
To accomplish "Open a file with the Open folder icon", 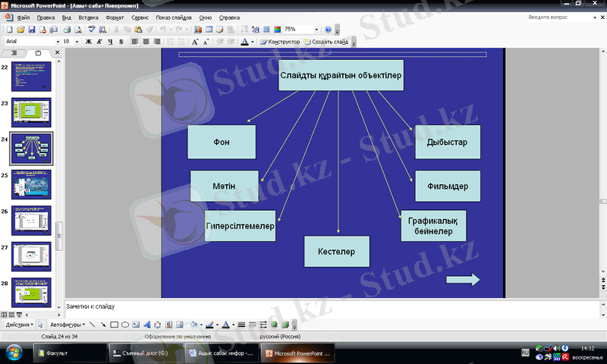I will point(21,30).
